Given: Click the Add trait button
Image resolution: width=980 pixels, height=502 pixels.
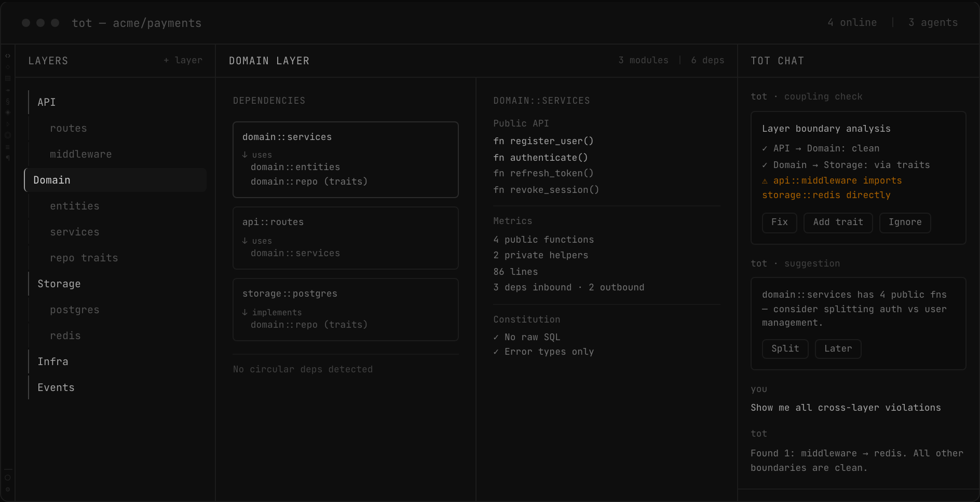Looking at the screenshot, I should pos(838,222).
